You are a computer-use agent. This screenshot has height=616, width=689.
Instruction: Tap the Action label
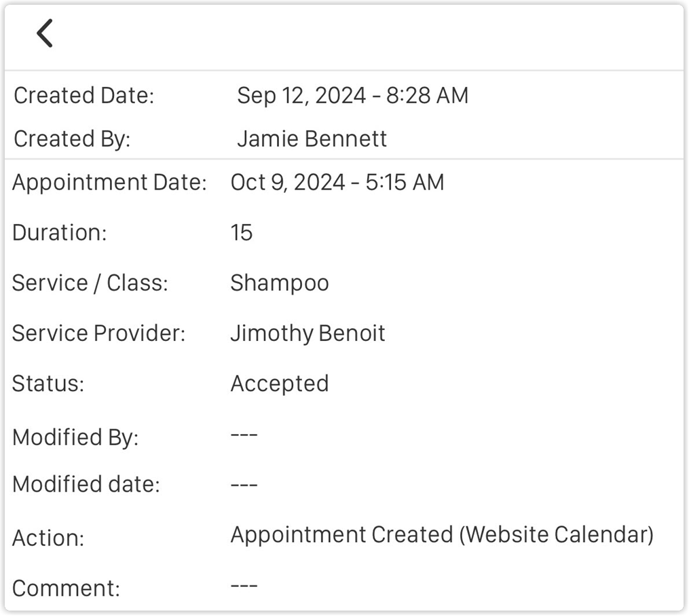48,538
